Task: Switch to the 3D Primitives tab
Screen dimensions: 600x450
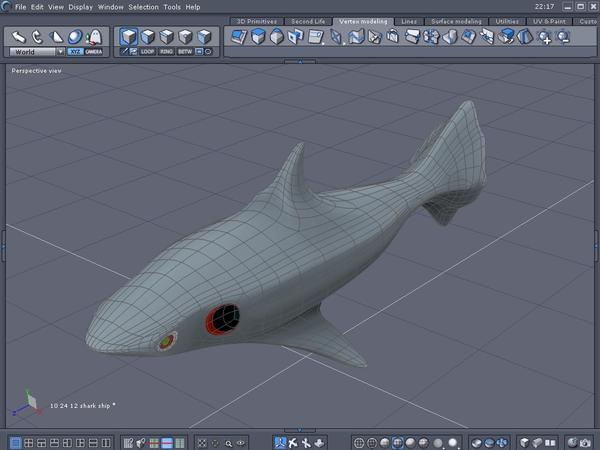Action: (257, 21)
